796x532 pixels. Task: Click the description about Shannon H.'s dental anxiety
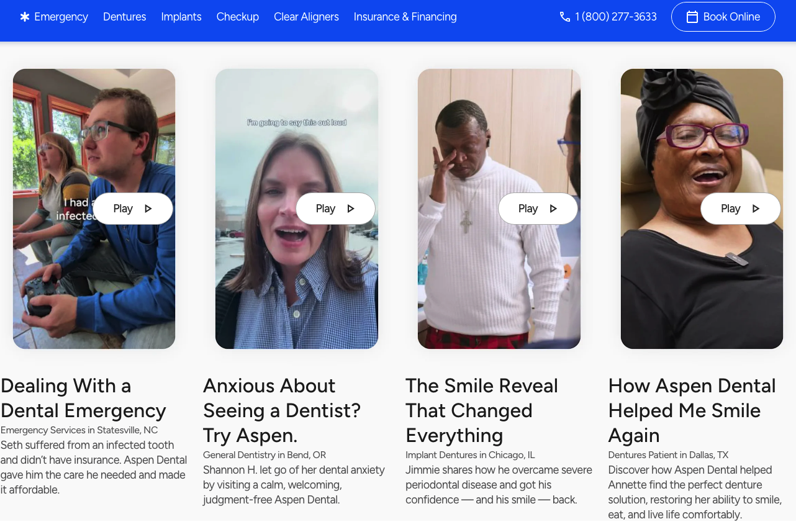(294, 485)
